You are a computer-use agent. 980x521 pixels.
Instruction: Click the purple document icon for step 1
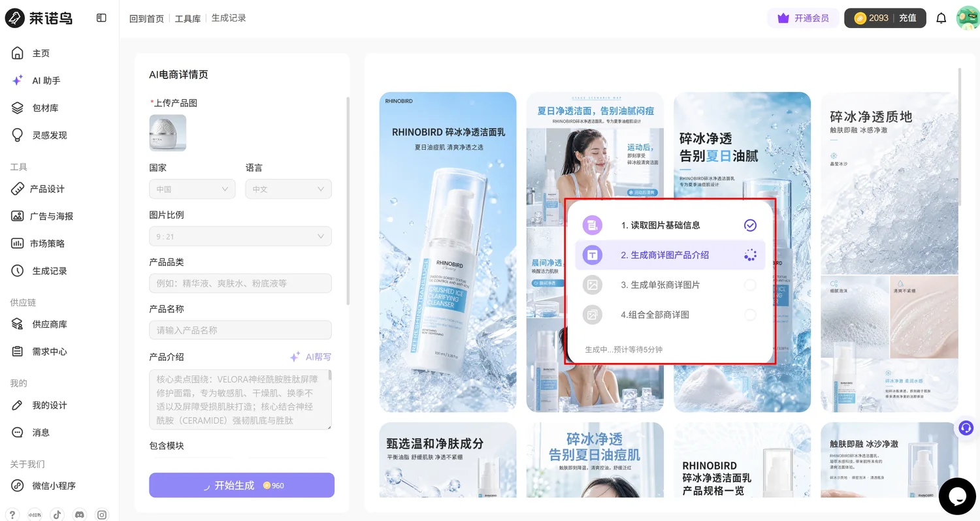592,225
